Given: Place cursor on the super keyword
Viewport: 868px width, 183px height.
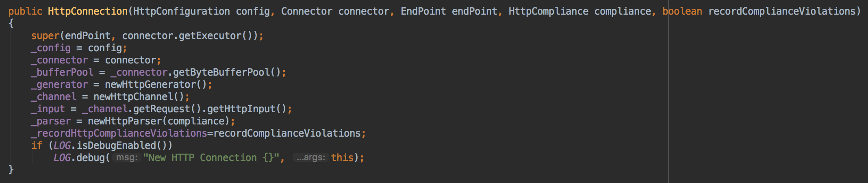Looking at the screenshot, I should click(x=45, y=36).
